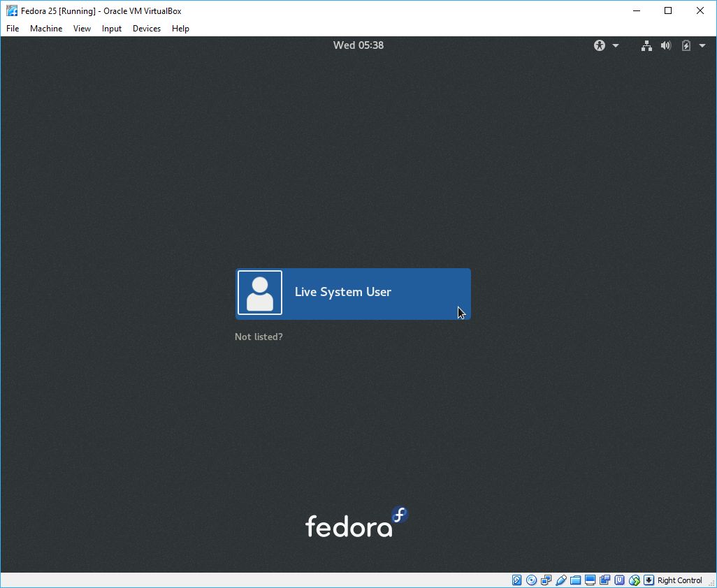Image resolution: width=717 pixels, height=588 pixels.
Task: Open the View menu
Action: click(x=82, y=29)
